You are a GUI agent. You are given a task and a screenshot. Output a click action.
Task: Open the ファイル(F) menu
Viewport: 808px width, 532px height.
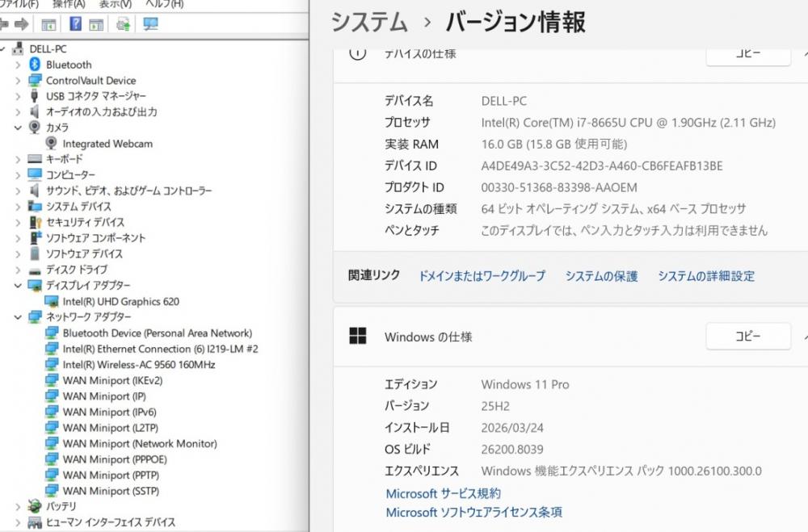point(21,3)
